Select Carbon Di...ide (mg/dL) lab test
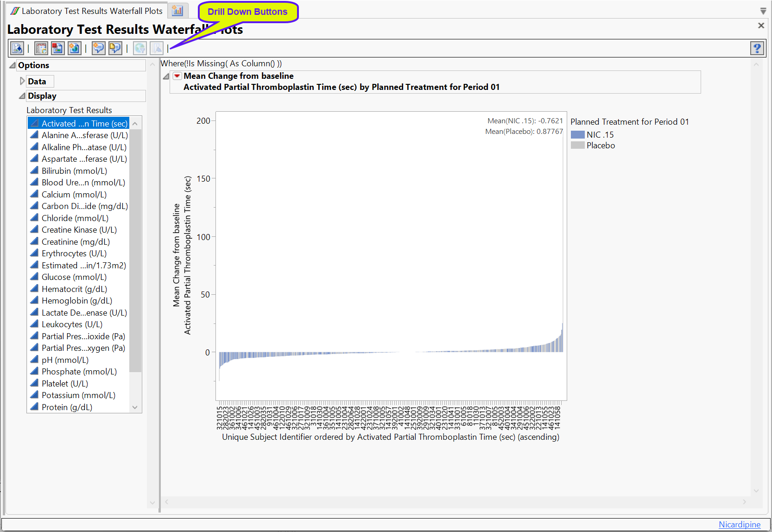 click(78, 206)
